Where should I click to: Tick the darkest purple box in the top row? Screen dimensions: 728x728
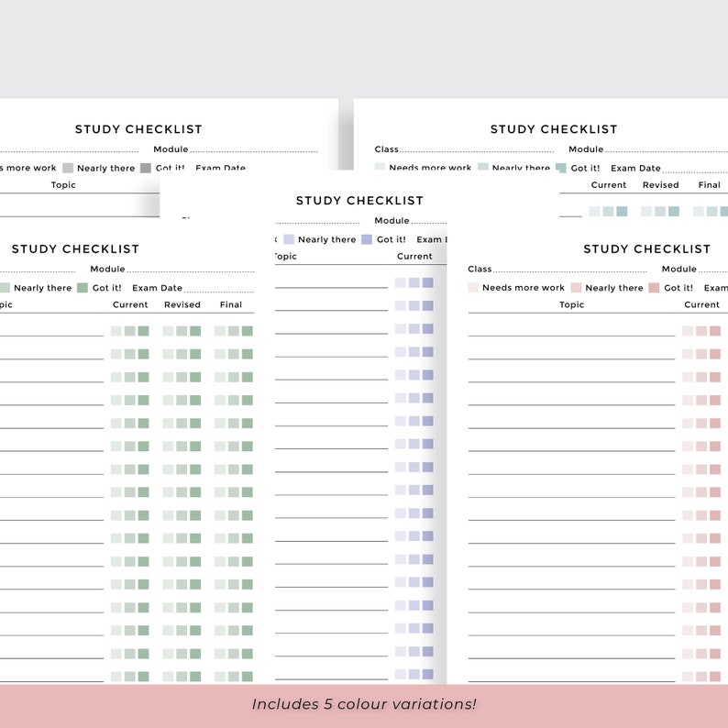tap(428, 282)
